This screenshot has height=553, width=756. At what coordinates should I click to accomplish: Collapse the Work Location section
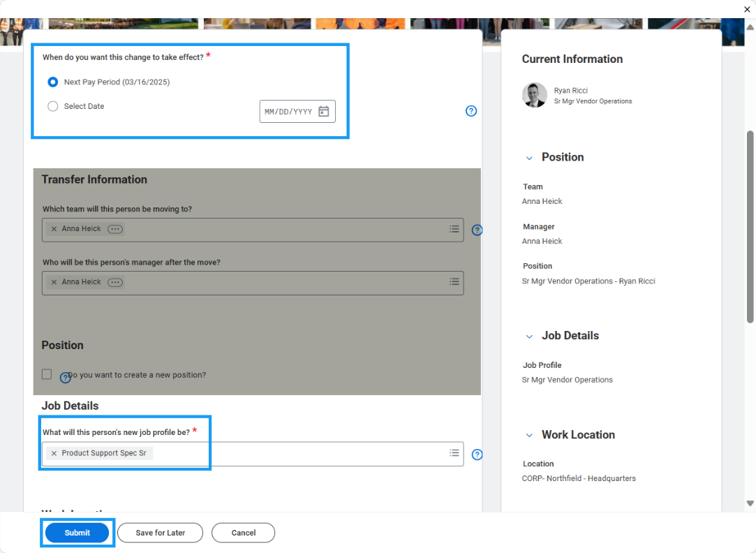[x=529, y=435]
